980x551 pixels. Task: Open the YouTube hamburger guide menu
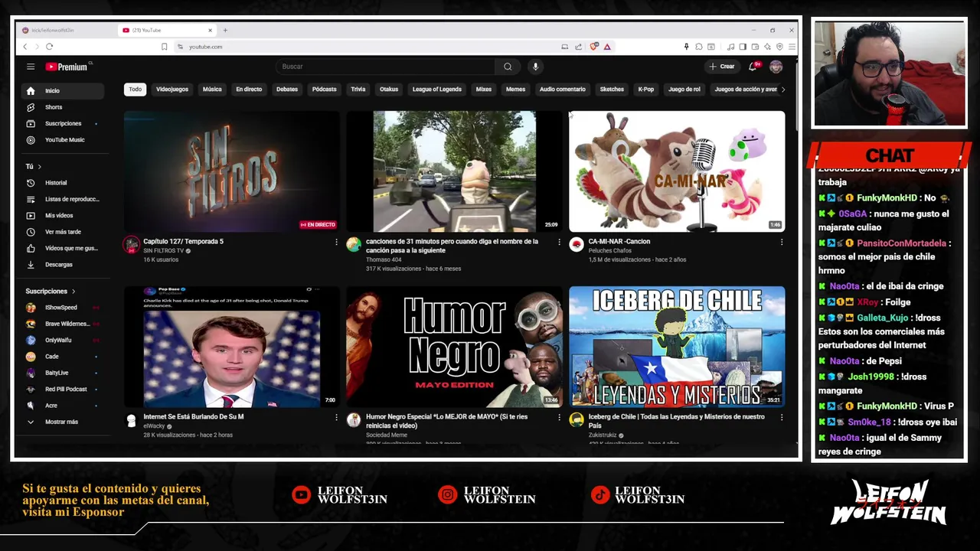31,67
